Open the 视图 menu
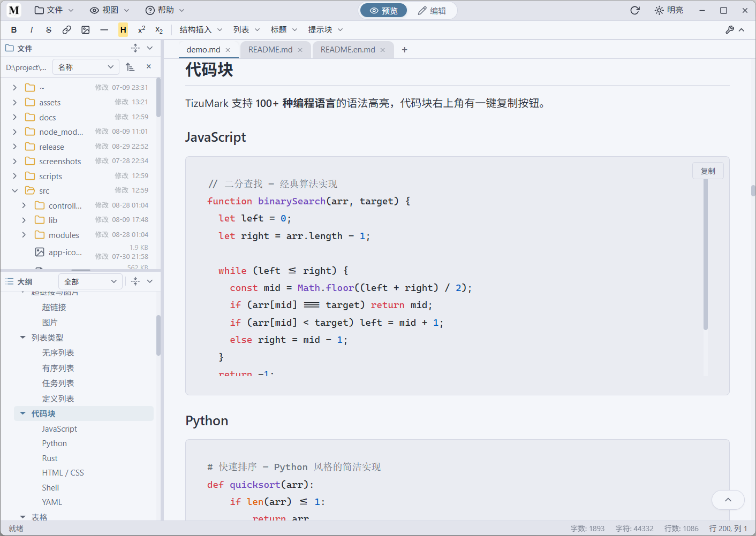The width and height of the screenshot is (756, 536). click(109, 10)
